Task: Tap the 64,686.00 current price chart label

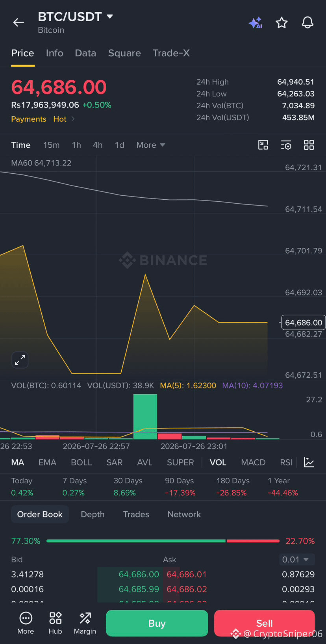Action: coord(304,323)
